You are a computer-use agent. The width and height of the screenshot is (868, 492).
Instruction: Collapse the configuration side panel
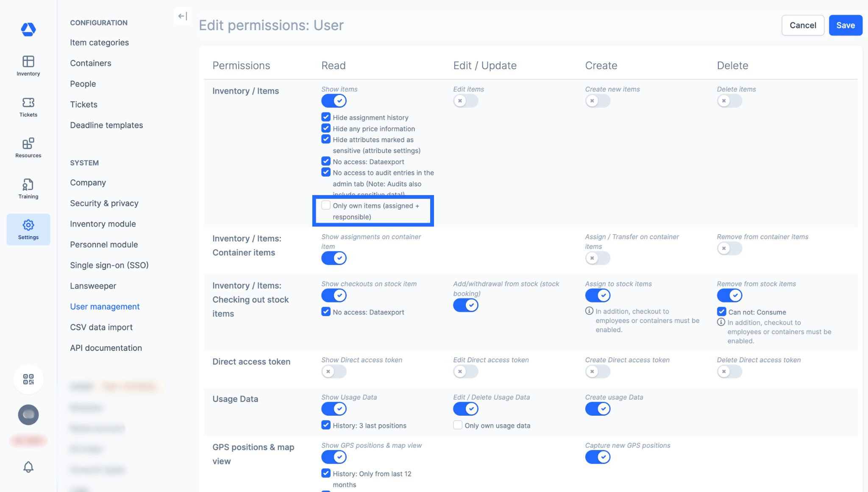[x=183, y=16]
